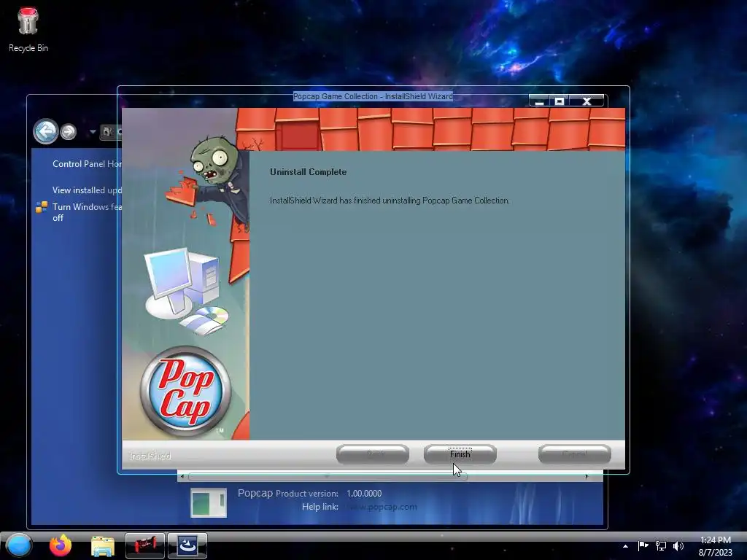The image size is (747, 560).
Task: Open the Start menu orb
Action: 19,545
